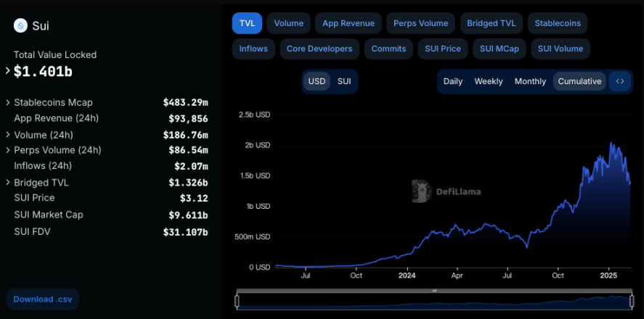Switch the chart to Weekly view
Viewport: 644px width, 319px height.
(488, 81)
